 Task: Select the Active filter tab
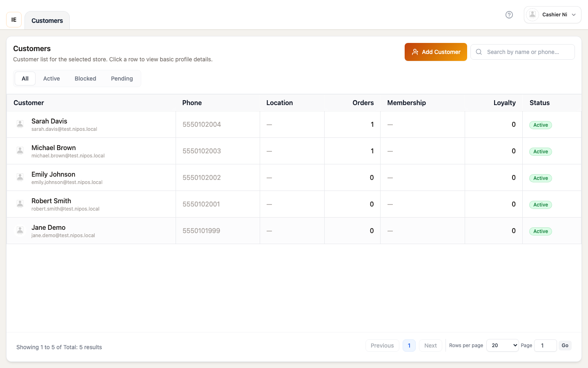click(x=51, y=79)
